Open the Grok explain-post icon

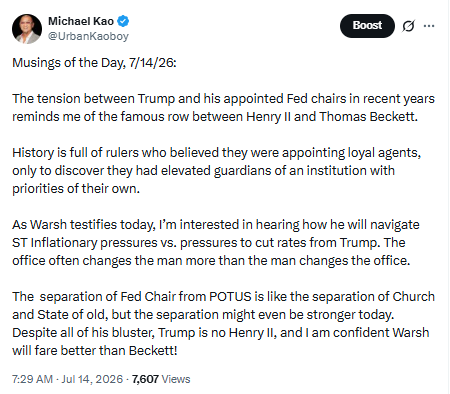point(408,26)
